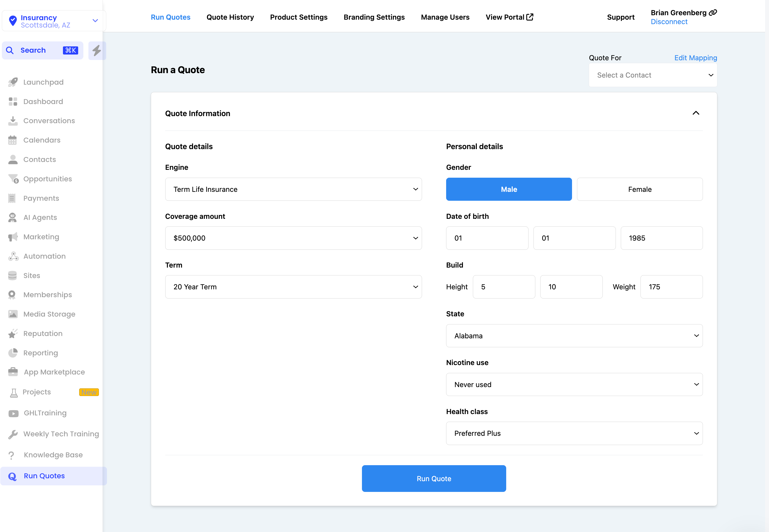Image resolution: width=769 pixels, height=532 pixels.
Task: Open the State dropdown showing Alabama
Action: (x=574, y=336)
